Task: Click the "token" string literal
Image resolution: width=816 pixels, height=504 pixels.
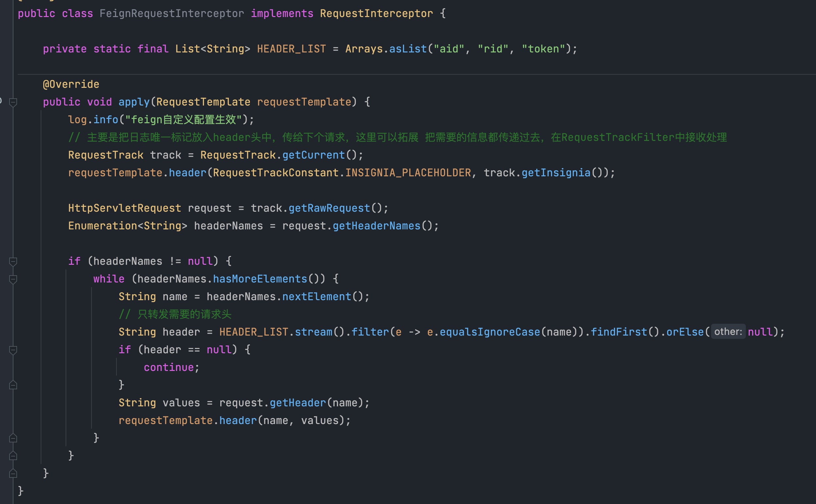Action: pos(543,49)
